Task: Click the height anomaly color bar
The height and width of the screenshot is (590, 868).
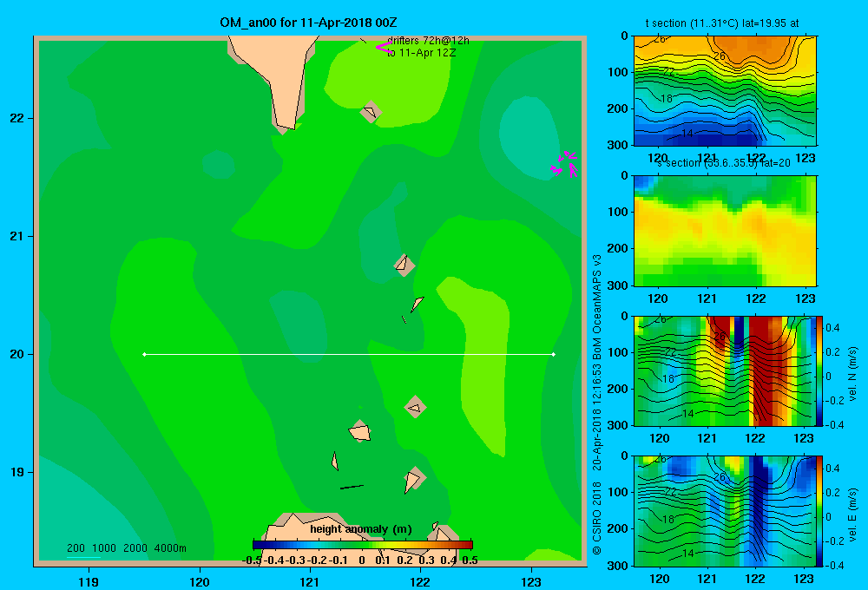Action: click(363, 545)
